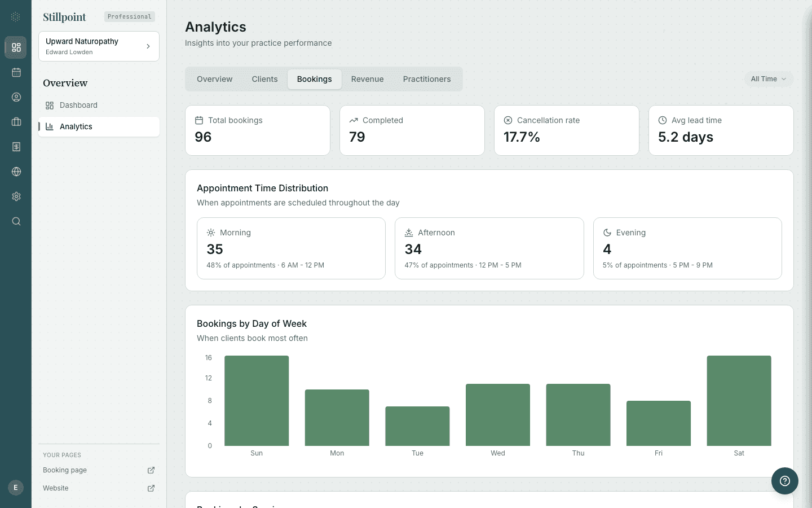Screen dimensions: 812x508
Task: Open the dashboard grid icon in the rail
Action: (x=16, y=47)
